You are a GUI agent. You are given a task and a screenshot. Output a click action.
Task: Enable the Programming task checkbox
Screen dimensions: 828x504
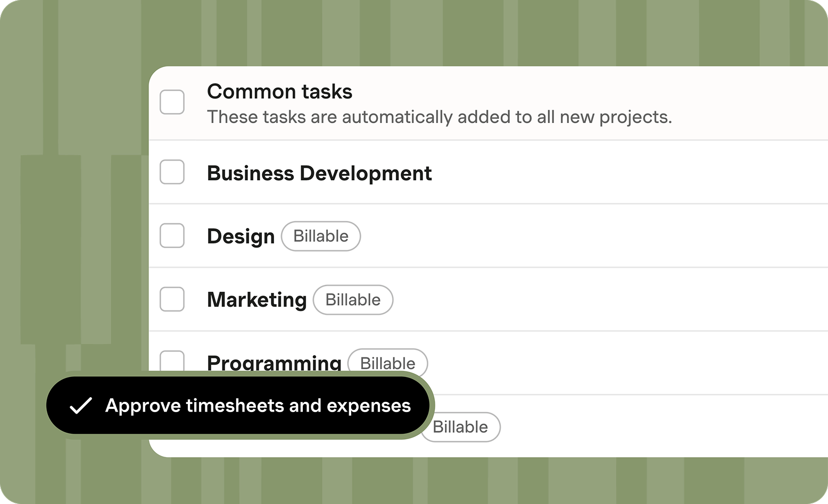[172, 362]
